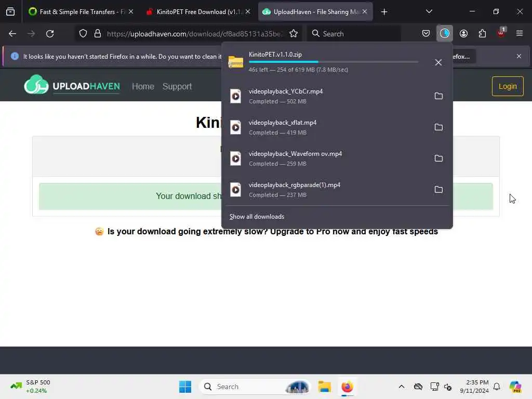Open the muted volume tray icon

[x=448, y=387]
